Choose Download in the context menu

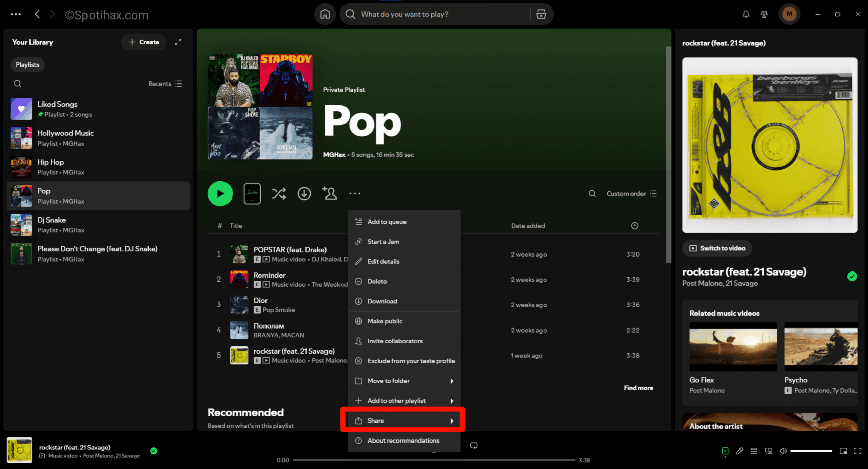pos(404,301)
